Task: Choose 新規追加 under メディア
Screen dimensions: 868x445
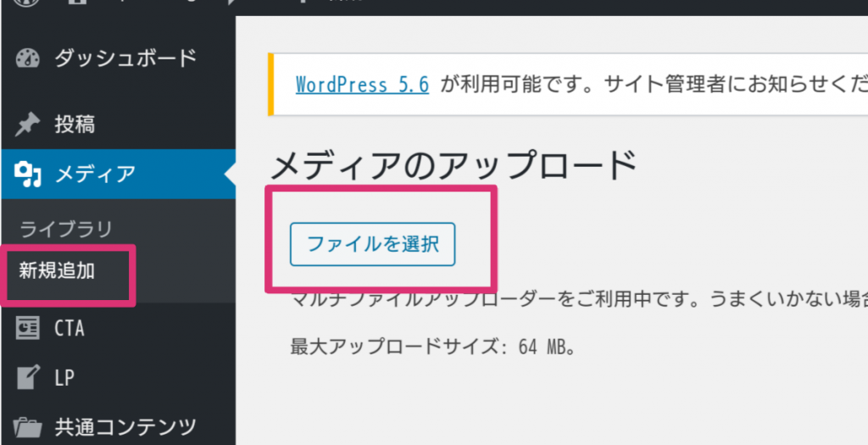Action: point(57,270)
